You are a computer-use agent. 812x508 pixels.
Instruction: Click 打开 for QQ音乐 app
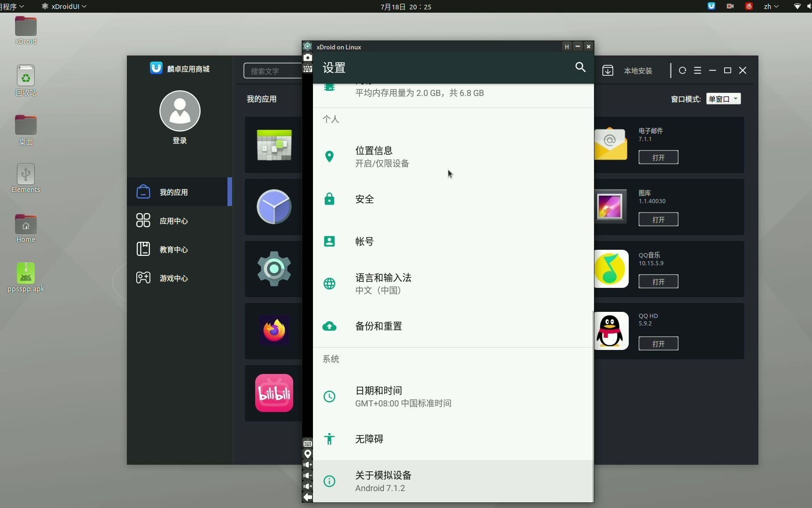(658, 281)
